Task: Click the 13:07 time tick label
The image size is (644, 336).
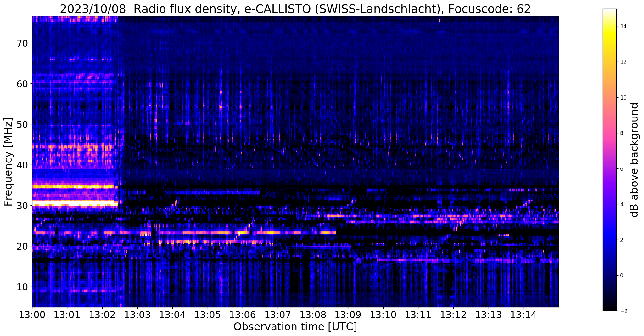Action: pos(278,315)
